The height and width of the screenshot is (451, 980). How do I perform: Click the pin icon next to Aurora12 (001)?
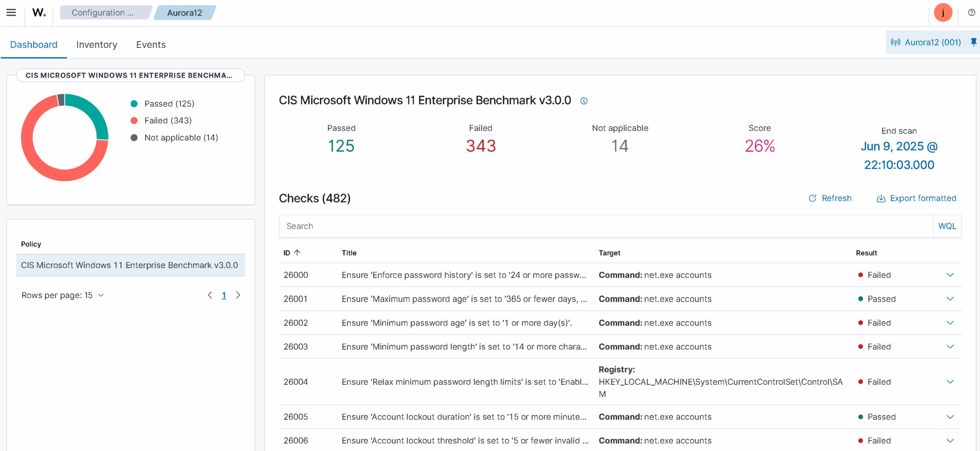tap(973, 42)
